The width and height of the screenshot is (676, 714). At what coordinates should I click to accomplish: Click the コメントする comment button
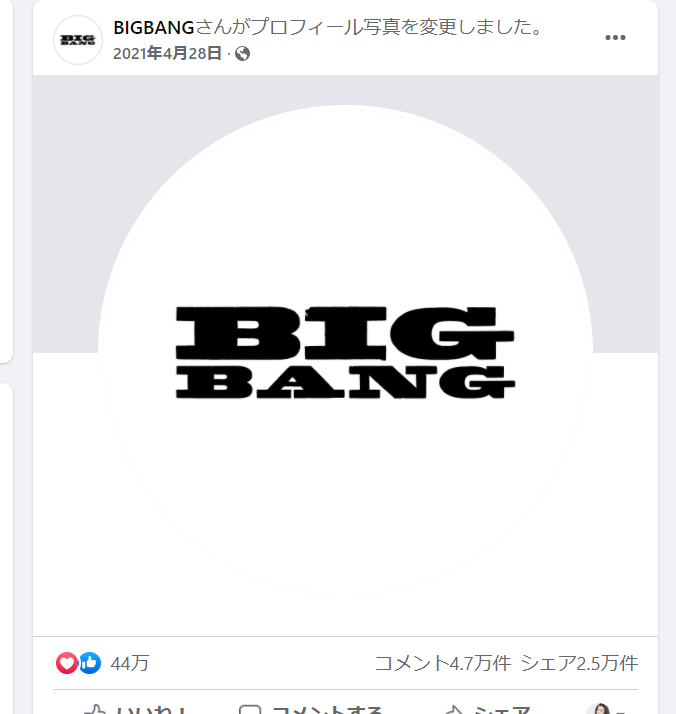point(326,710)
